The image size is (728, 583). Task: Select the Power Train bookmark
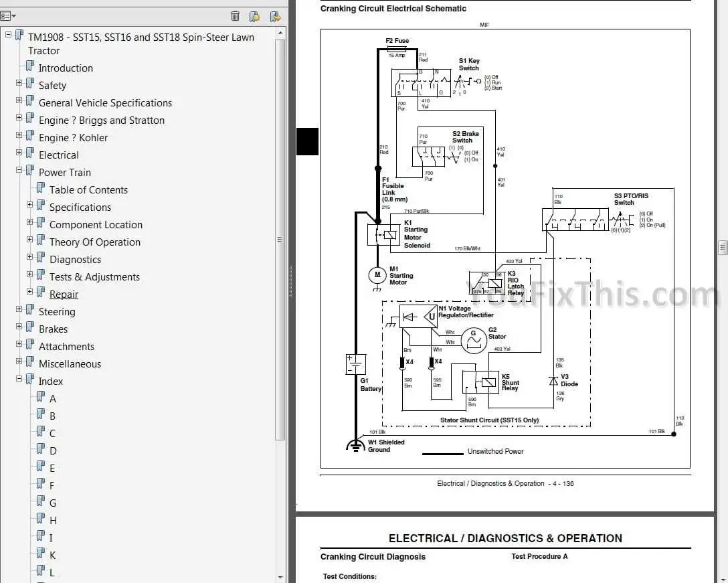[x=64, y=172]
